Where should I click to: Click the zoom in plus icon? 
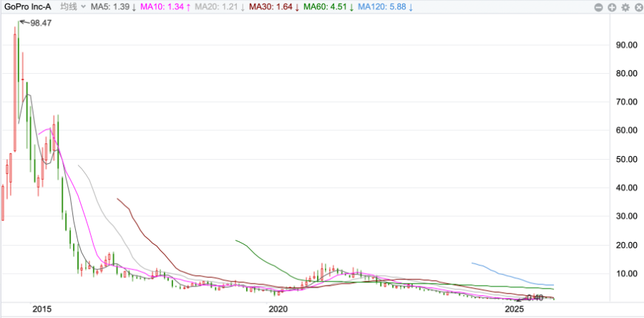click(x=612, y=7)
